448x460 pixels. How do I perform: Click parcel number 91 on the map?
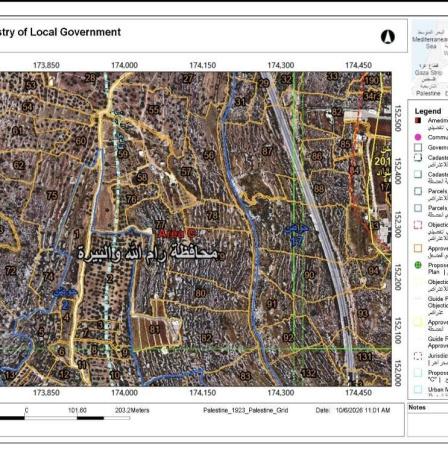(272, 304)
